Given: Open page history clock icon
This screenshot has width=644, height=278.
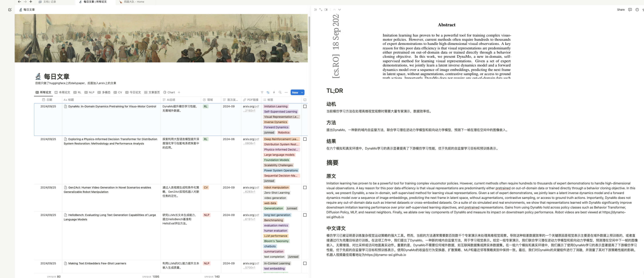Looking at the screenshot, I should click(x=637, y=10).
